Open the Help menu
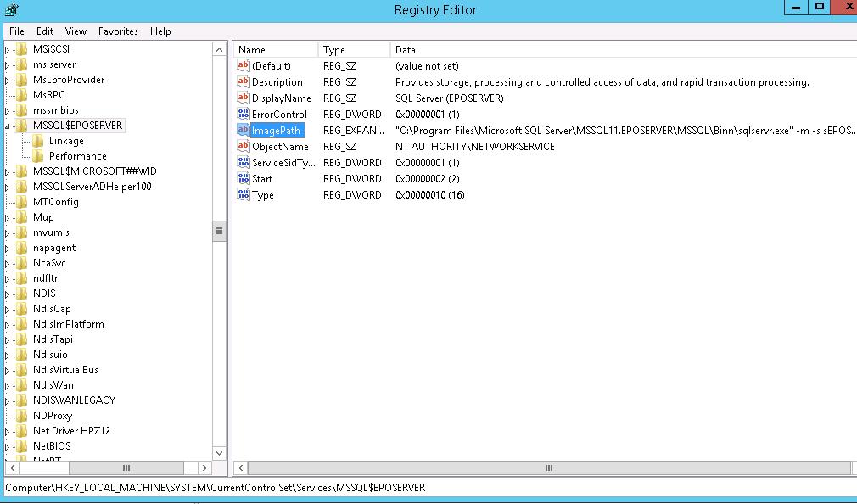The height and width of the screenshot is (504, 857). [x=160, y=31]
